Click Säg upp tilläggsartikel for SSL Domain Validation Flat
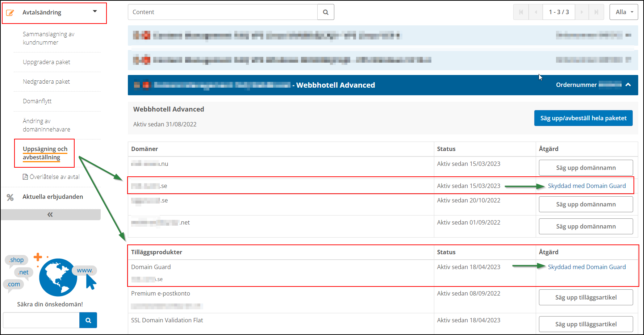 coord(586,324)
